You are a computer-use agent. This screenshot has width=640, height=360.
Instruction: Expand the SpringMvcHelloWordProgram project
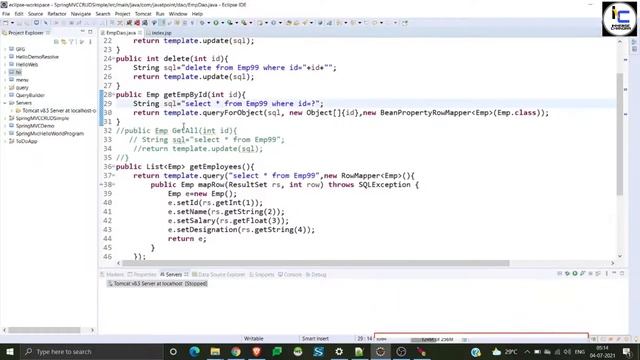5,133
